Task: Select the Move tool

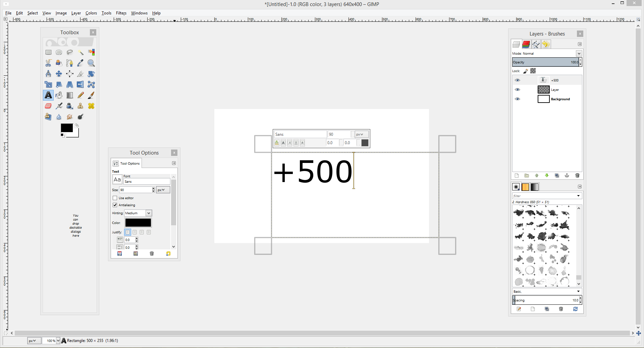Action: click(x=59, y=74)
